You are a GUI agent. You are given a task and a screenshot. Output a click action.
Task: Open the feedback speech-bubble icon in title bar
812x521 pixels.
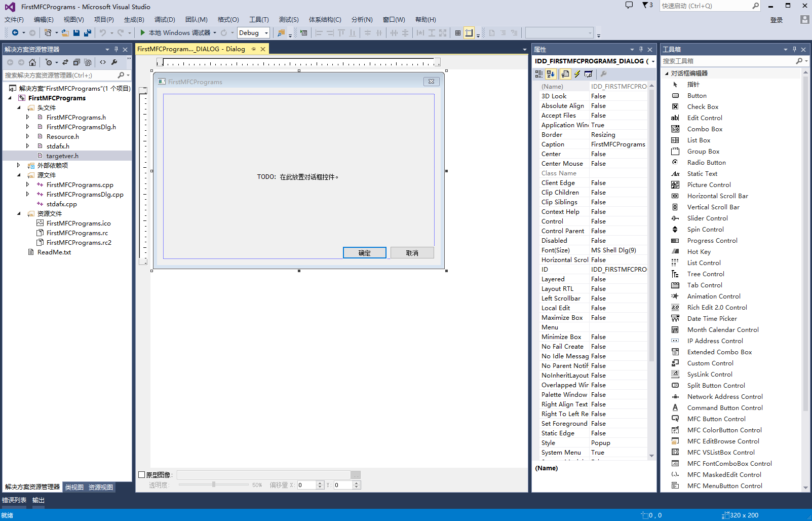tap(629, 5)
